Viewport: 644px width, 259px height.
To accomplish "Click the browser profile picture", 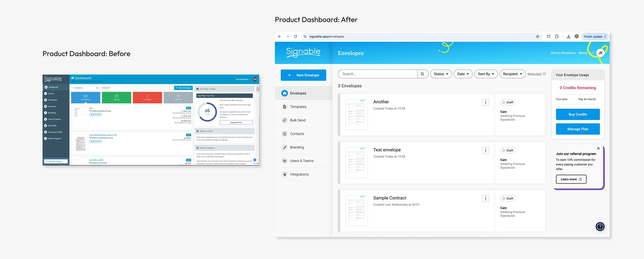I will point(577,37).
